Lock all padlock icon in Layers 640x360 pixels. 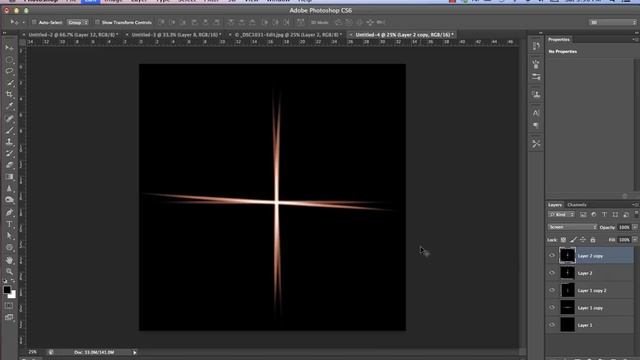click(x=593, y=240)
